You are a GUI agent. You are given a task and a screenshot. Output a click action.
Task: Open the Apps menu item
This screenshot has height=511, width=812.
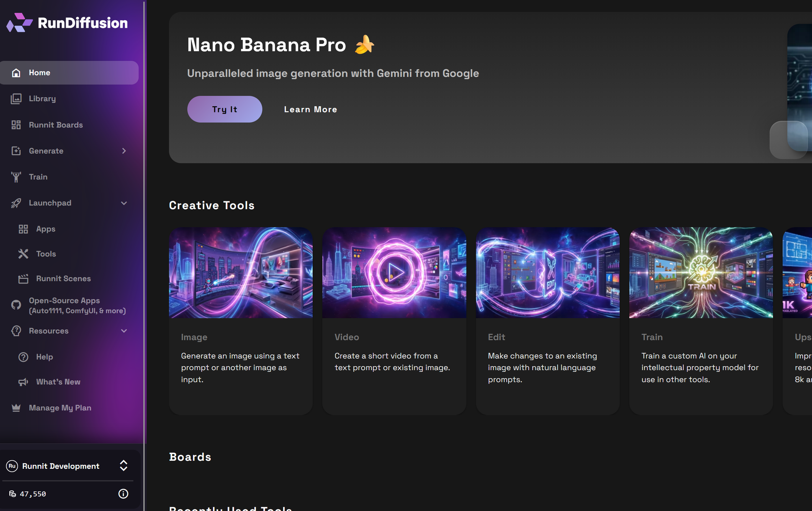point(45,229)
